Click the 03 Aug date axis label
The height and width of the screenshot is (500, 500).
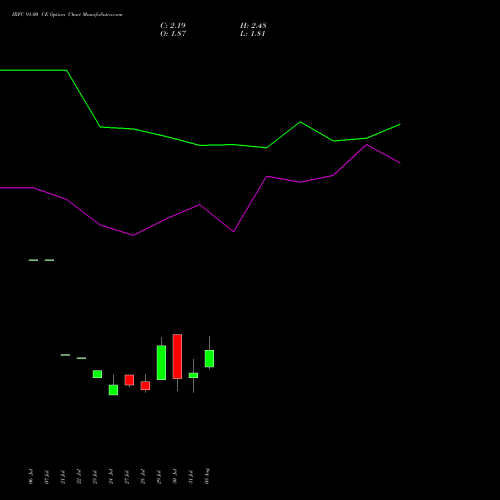(x=207, y=476)
